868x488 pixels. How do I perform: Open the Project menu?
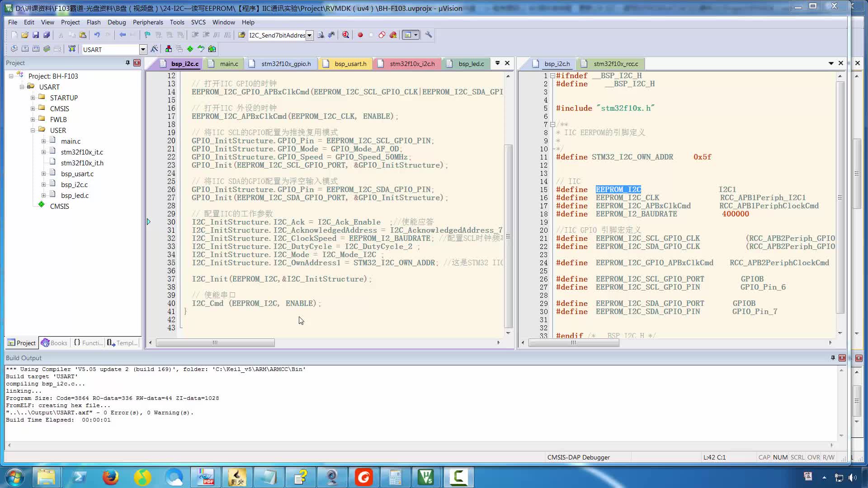point(70,22)
